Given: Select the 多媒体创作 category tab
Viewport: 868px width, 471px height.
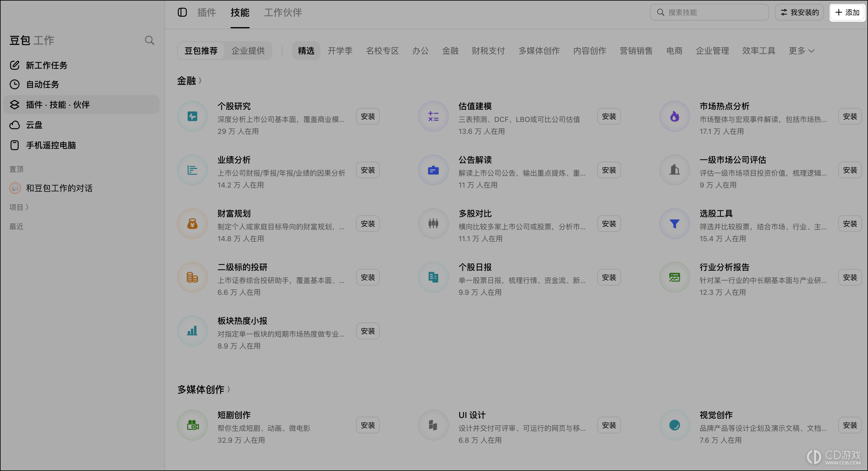Looking at the screenshot, I should coord(539,51).
